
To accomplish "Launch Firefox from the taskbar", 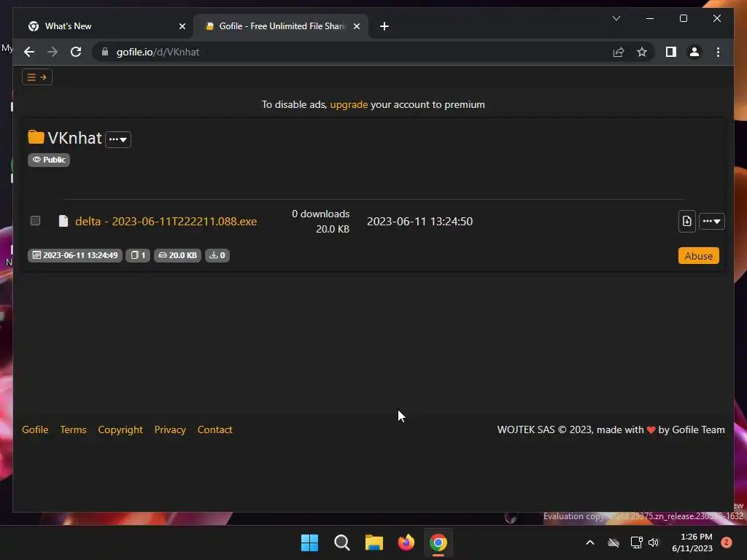I will click(x=406, y=542).
